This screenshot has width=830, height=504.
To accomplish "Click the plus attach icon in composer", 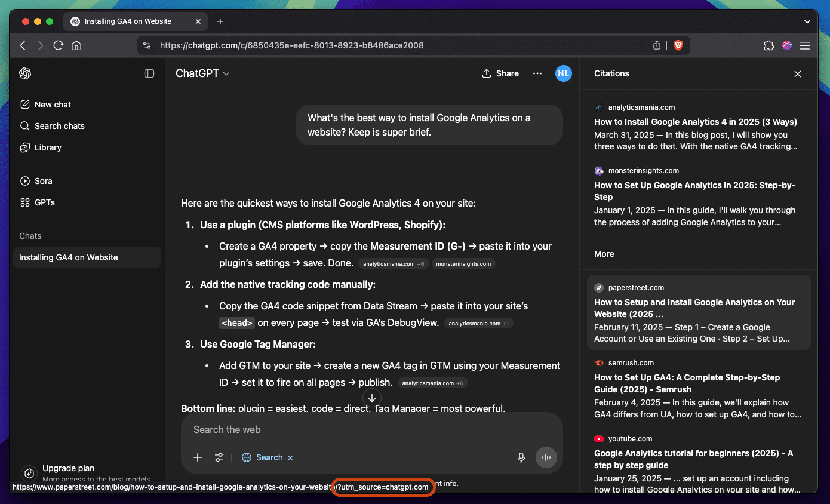I will point(198,457).
